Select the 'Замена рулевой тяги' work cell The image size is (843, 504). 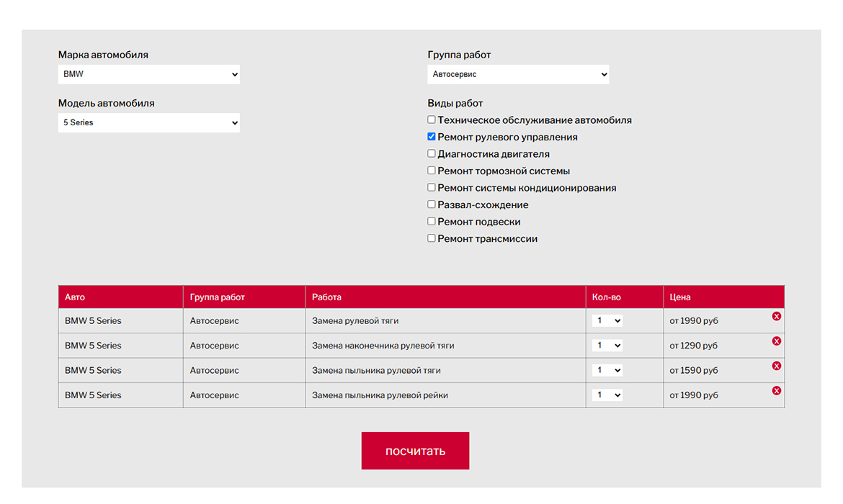(x=446, y=321)
